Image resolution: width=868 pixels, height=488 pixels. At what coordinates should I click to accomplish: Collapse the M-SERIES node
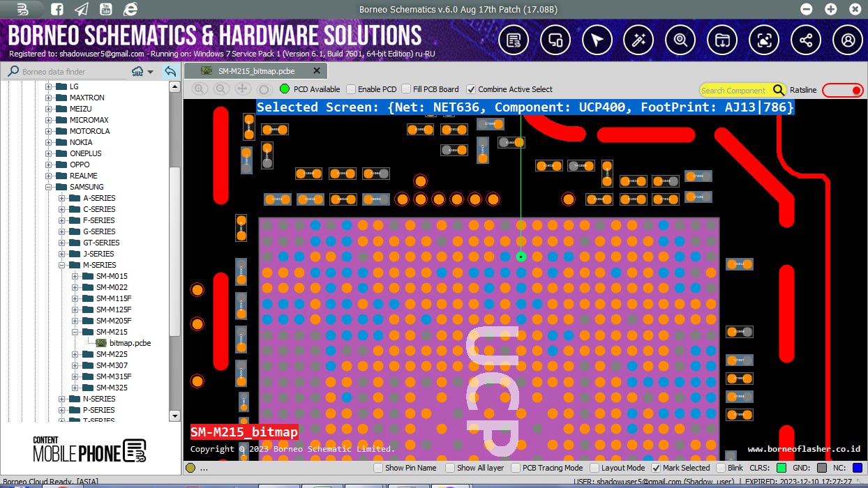[x=62, y=265]
